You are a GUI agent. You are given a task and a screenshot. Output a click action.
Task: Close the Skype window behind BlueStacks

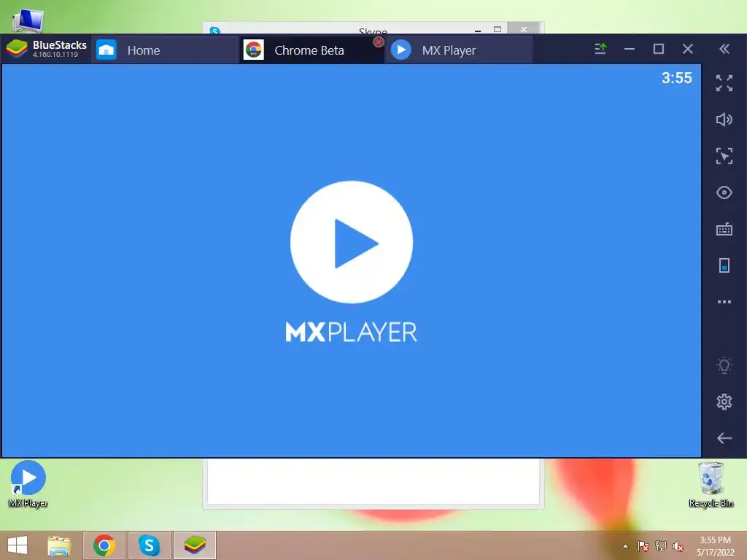click(x=524, y=28)
